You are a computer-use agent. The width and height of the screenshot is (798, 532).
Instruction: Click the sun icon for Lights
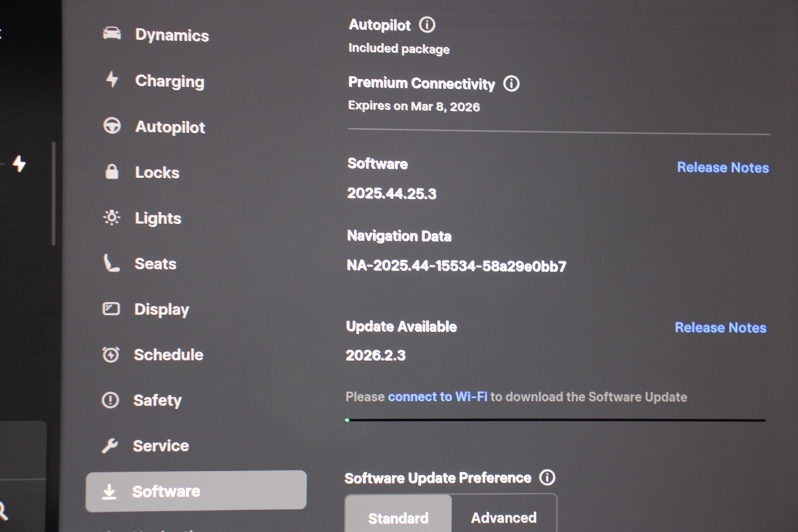(111, 217)
